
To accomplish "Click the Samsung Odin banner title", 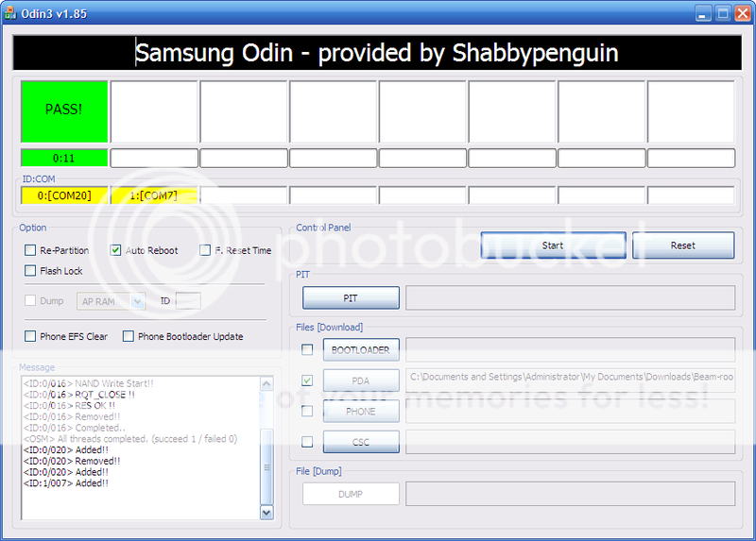I will click(376, 53).
